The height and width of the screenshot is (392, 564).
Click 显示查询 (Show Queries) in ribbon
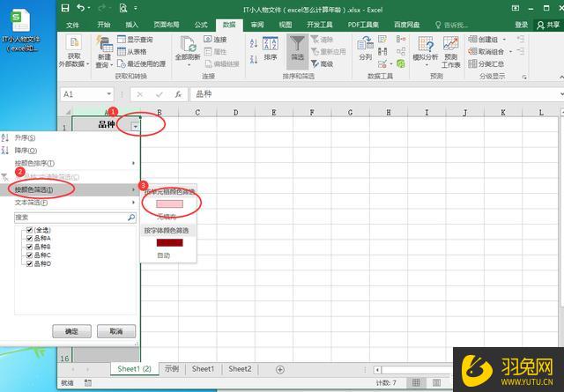click(x=135, y=39)
